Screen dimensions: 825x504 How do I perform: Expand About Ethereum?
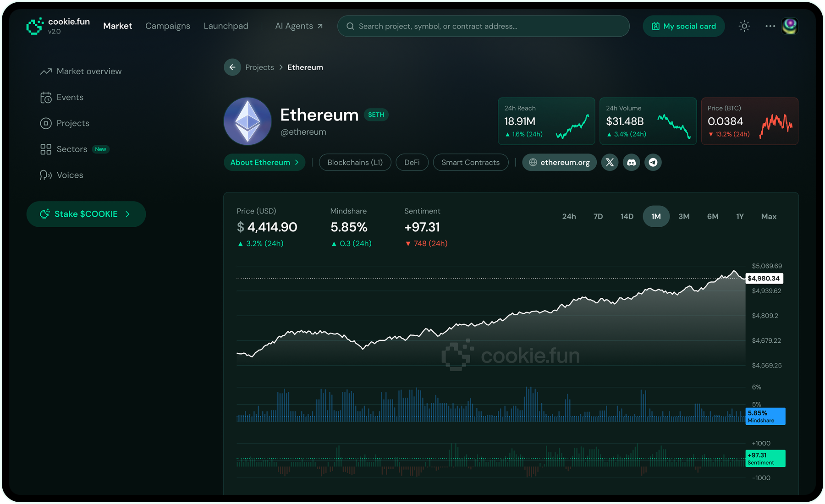(264, 162)
